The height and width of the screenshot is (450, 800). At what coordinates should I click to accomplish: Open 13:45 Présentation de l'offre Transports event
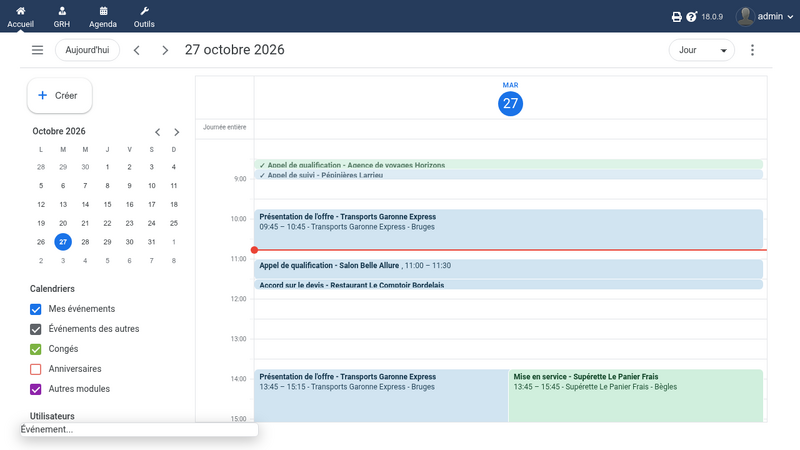tap(381, 395)
